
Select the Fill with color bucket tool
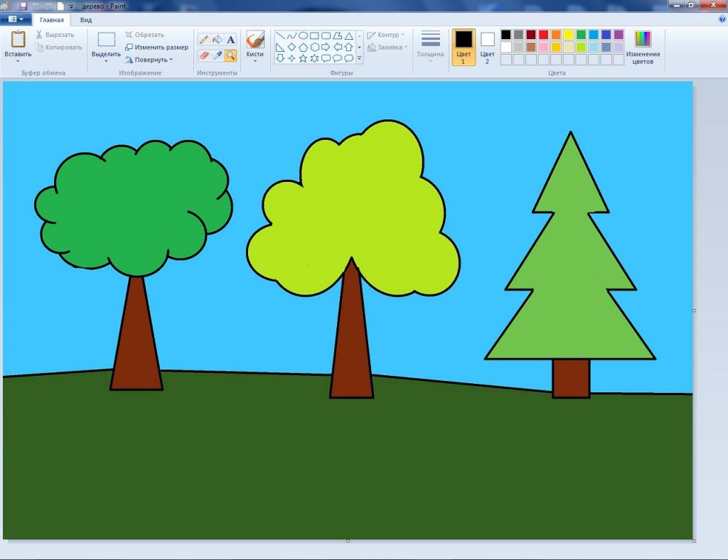(x=218, y=40)
